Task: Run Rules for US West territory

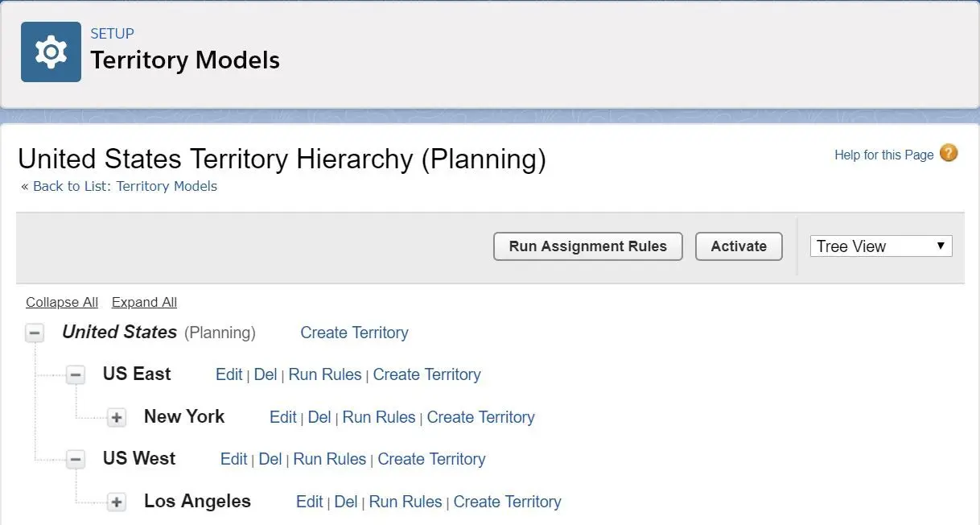Action: tap(329, 459)
